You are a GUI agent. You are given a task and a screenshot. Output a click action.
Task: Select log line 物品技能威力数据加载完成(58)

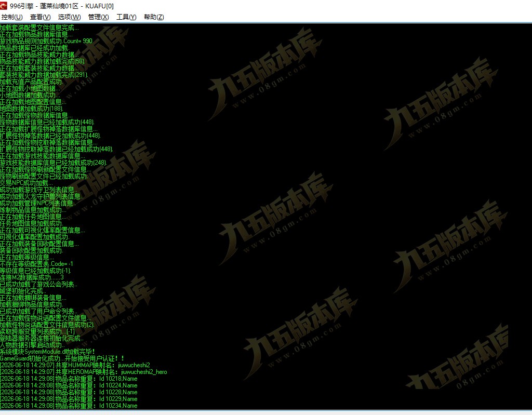pyautogui.click(x=43, y=61)
